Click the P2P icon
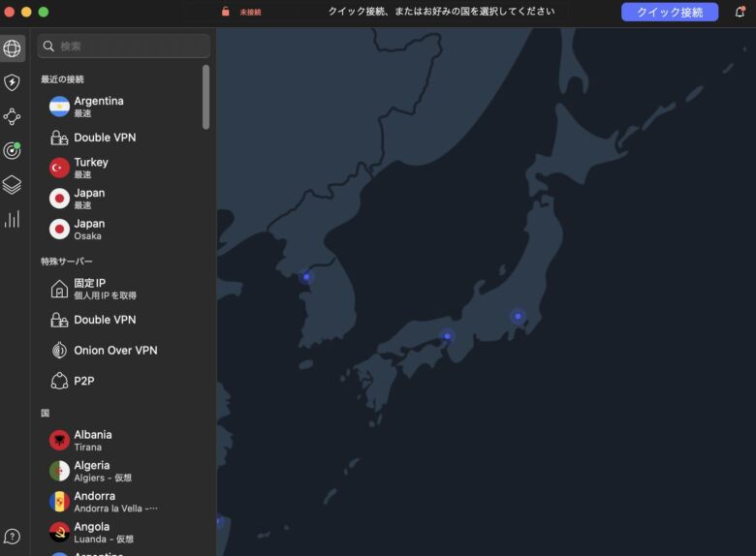The width and height of the screenshot is (756, 556). [59, 381]
